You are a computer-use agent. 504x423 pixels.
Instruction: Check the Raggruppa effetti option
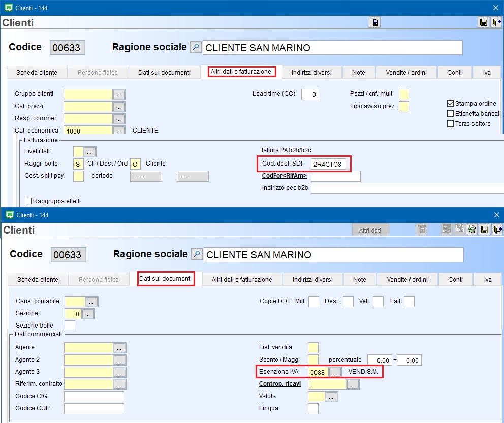point(28,201)
